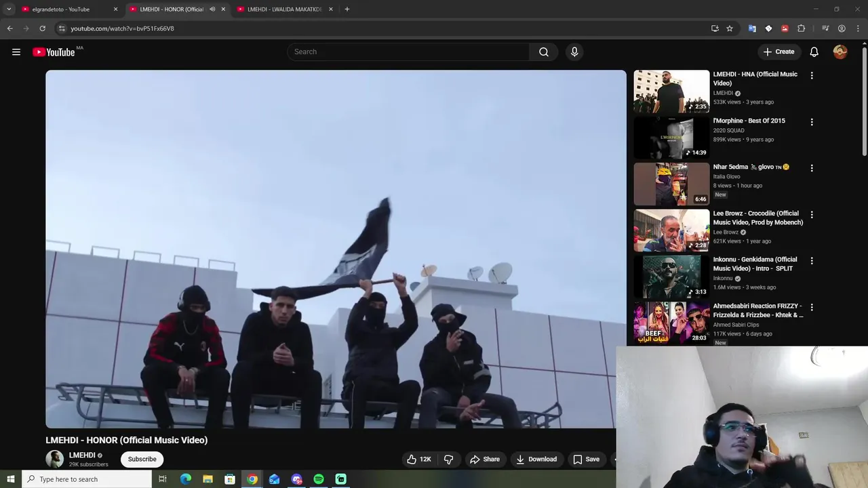Open LMEHDI - HNA (Official Music Video) title
The image size is (868, 488).
[x=755, y=79]
